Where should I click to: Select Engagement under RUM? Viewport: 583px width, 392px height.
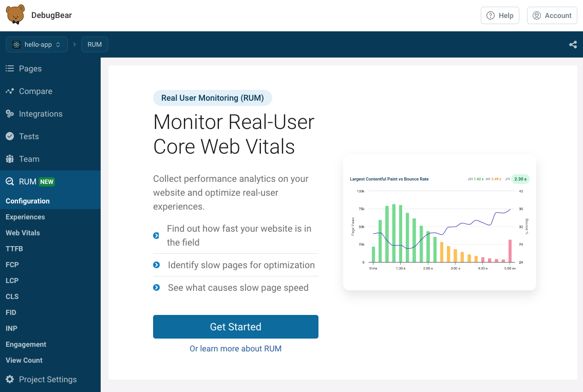tap(50, 345)
